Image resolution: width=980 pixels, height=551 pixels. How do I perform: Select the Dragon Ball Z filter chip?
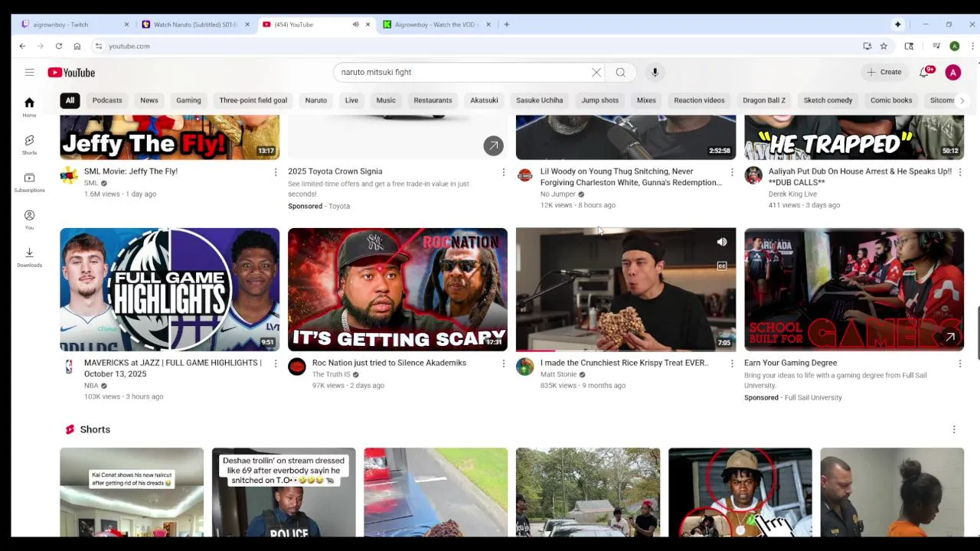[x=764, y=100]
